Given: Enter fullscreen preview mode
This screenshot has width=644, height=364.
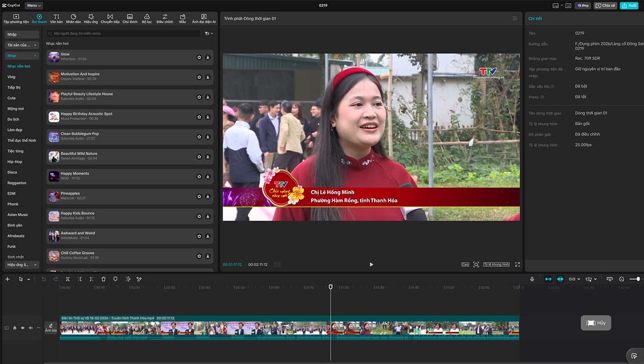Looking at the screenshot, I should 517,264.
